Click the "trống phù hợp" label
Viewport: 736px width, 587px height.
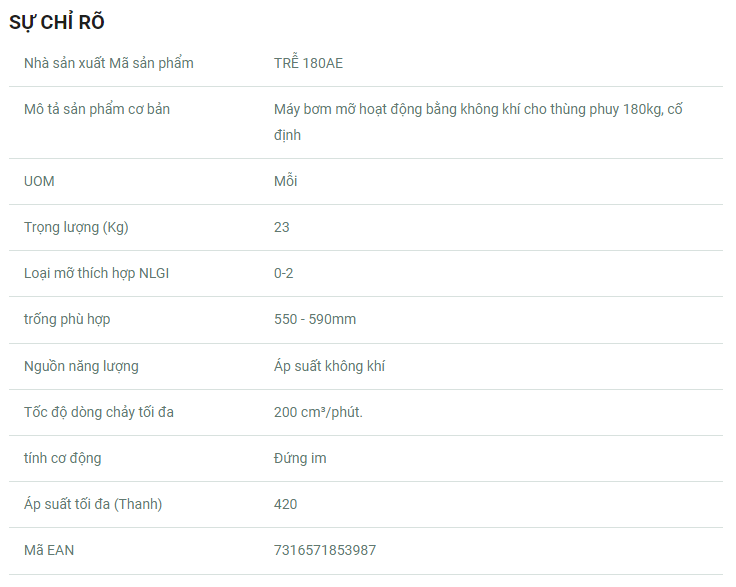[x=67, y=319]
